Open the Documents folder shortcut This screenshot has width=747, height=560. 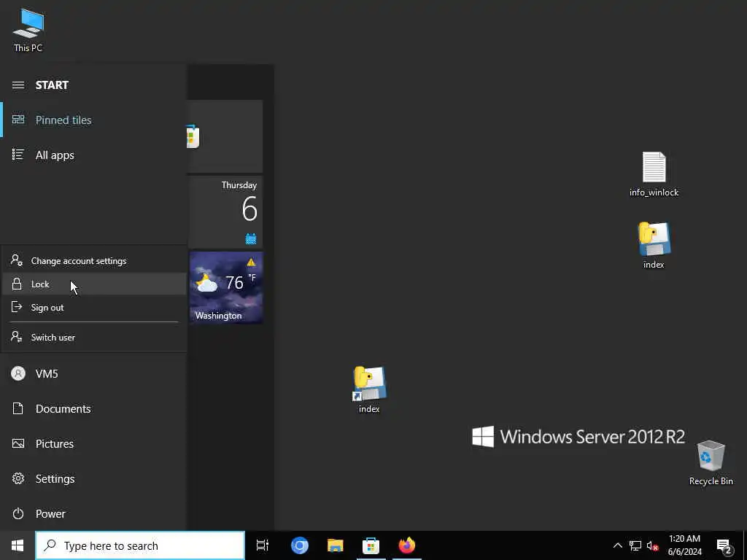(93, 408)
